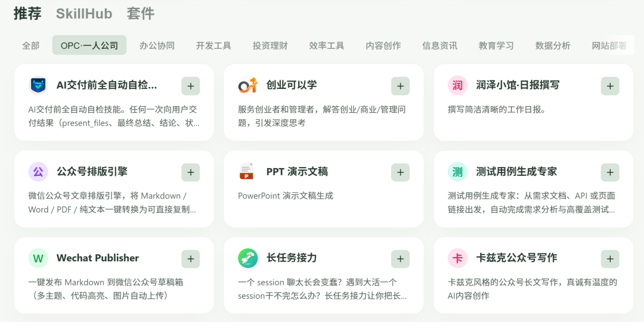
Task: Add Wechat Publisher with plus icon
Action: click(x=191, y=259)
